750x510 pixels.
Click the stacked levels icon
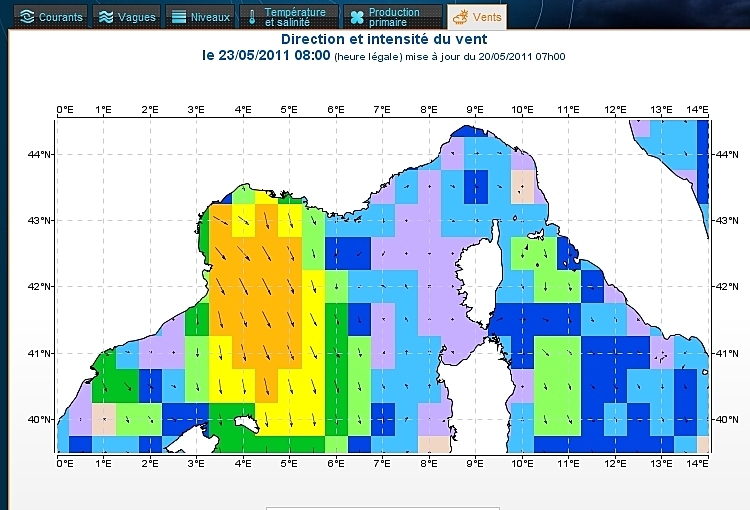(178, 17)
